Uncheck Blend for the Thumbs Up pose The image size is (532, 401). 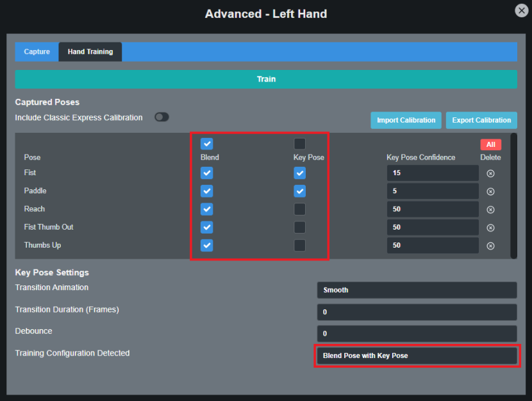coord(206,245)
